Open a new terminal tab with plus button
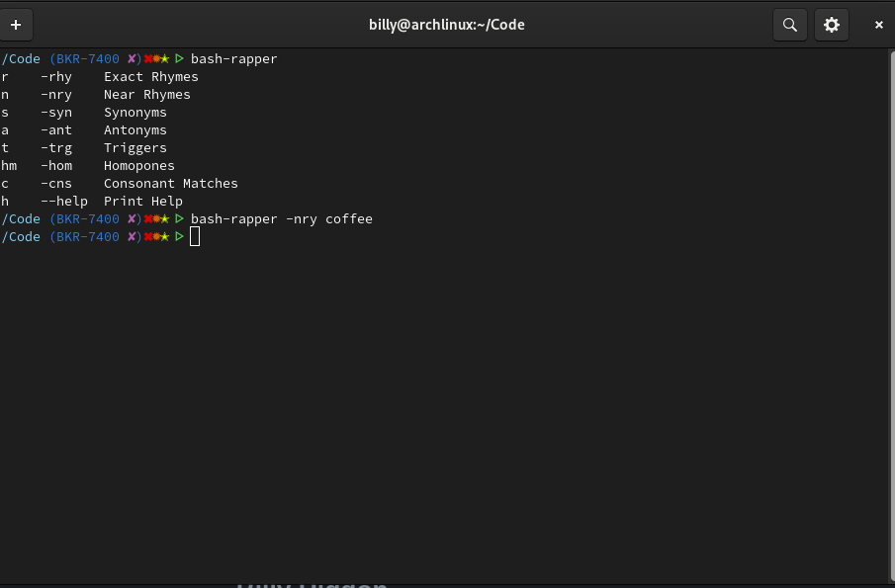The height and width of the screenshot is (588, 895). coord(16,25)
